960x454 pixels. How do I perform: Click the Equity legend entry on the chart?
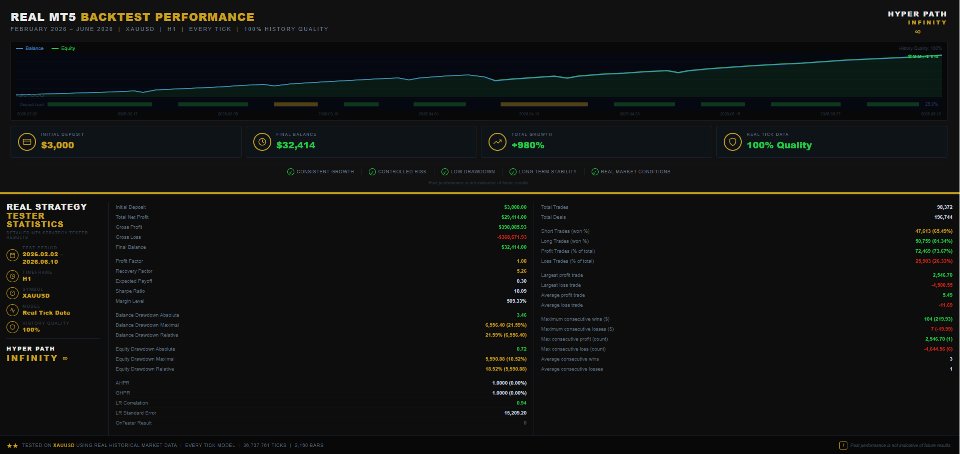point(64,48)
